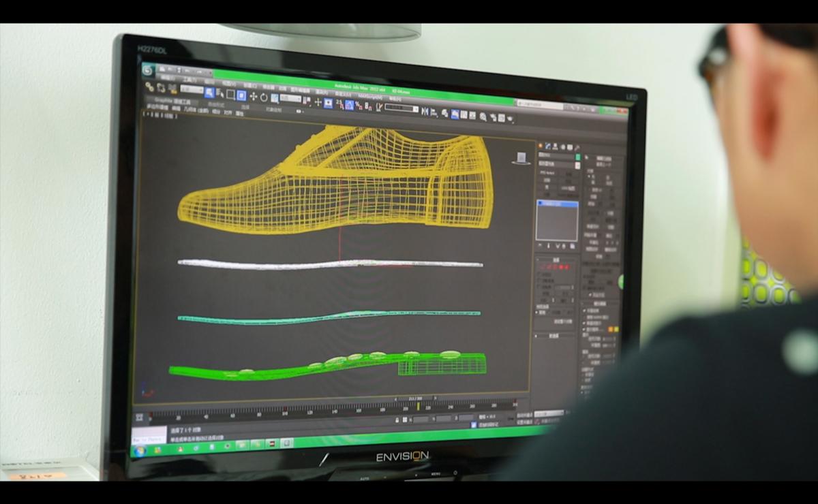Choose the Bind to Space Warp tool
The image size is (818, 504).
coord(172,89)
